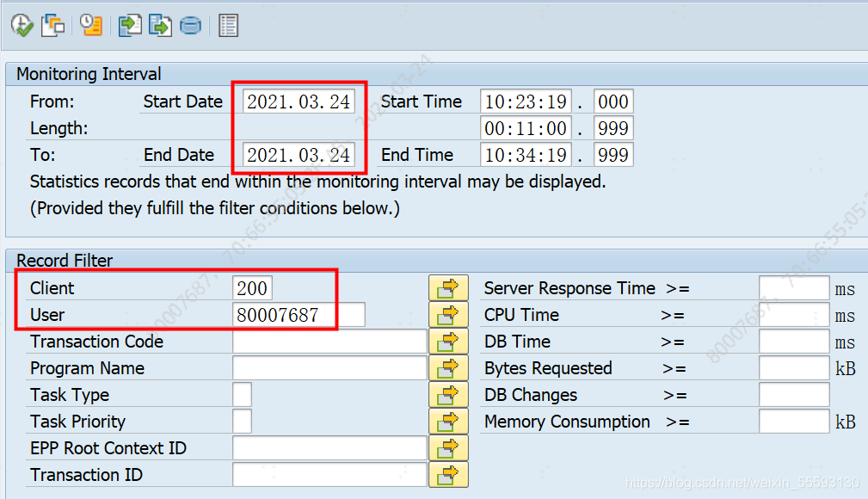This screenshot has height=499, width=868.
Task: Open multiple selection for EPP Root Context ID
Action: (448, 448)
